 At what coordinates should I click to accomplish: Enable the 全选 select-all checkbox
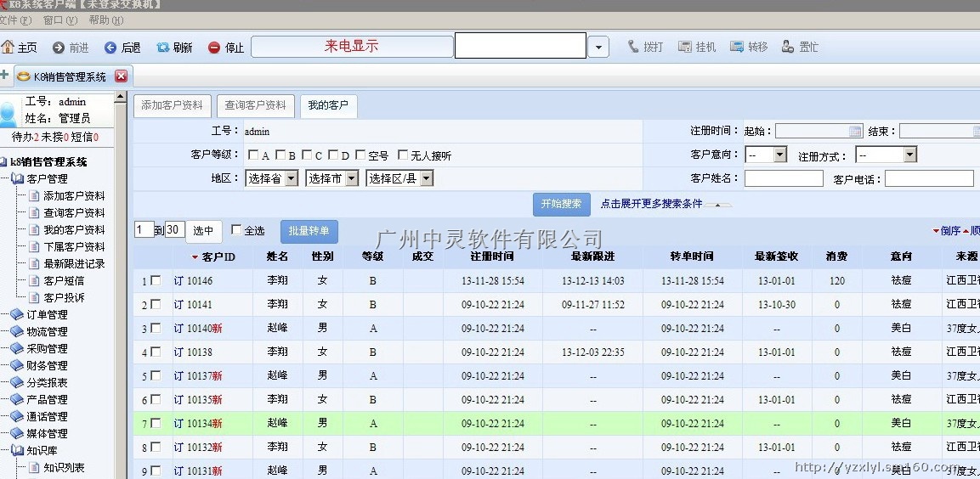[x=236, y=230]
